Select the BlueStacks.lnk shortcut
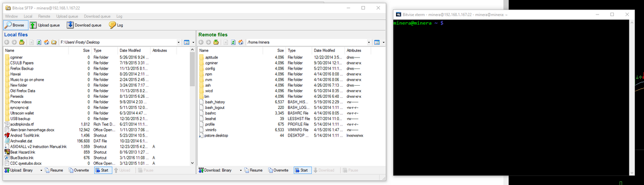This screenshot has height=185, width=644. click(19, 157)
